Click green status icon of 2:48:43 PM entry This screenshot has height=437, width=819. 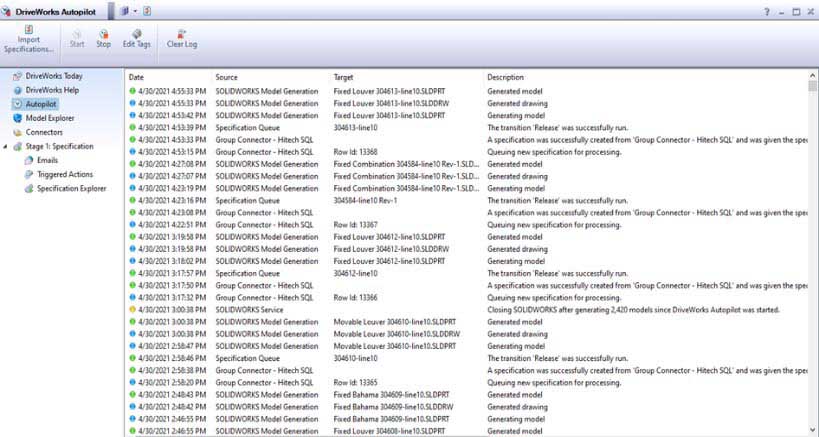coord(133,395)
